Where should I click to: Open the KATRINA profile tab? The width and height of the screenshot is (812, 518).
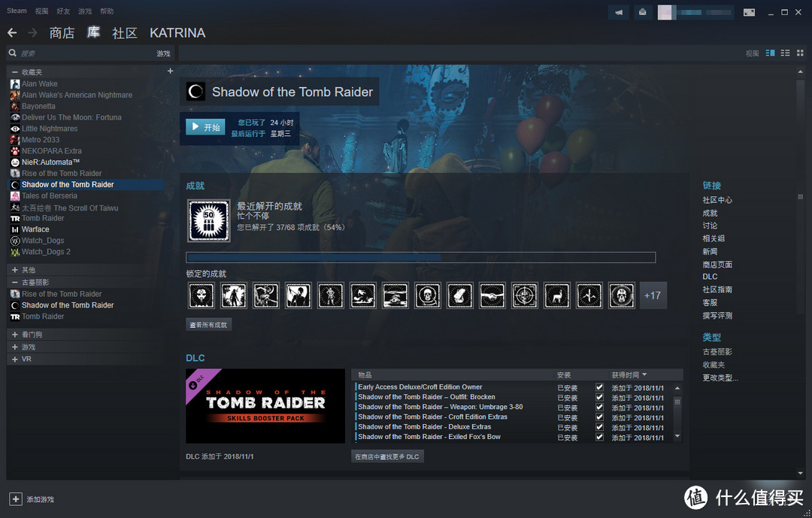(177, 33)
